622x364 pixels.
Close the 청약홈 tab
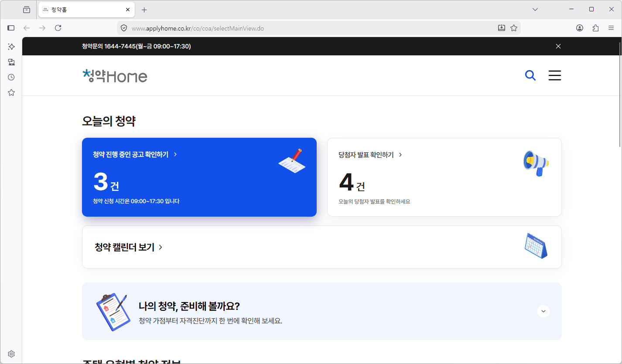coord(128,10)
